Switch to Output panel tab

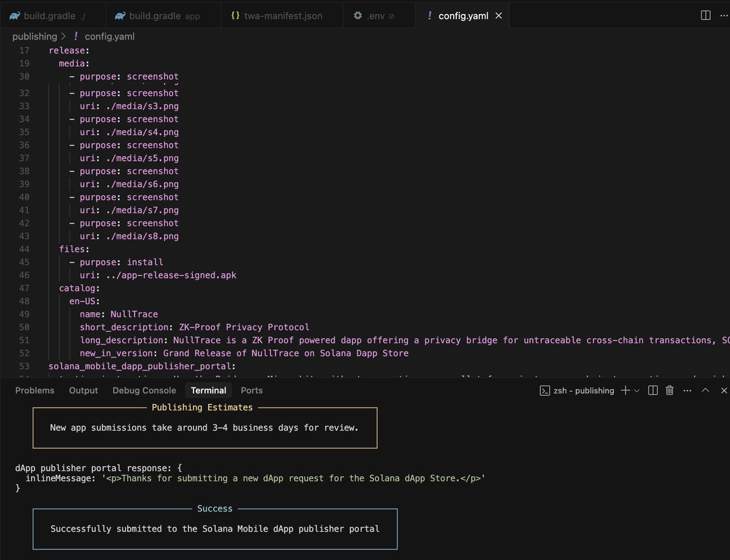83,390
